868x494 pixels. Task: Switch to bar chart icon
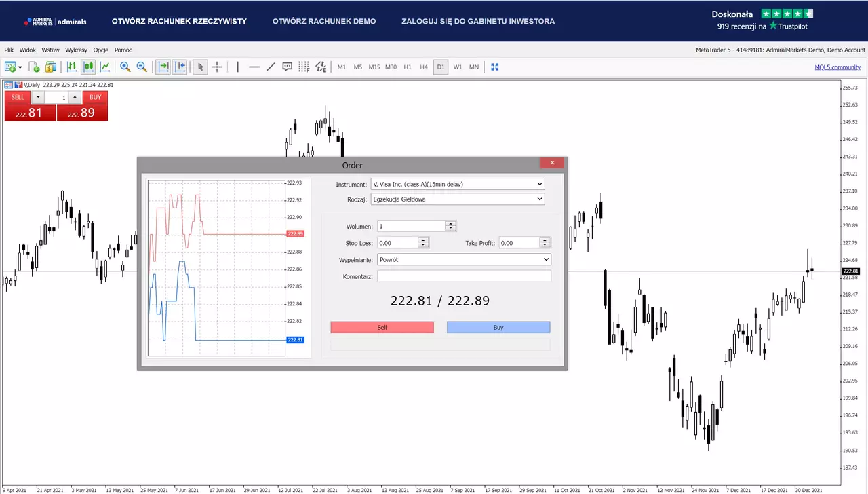point(72,66)
